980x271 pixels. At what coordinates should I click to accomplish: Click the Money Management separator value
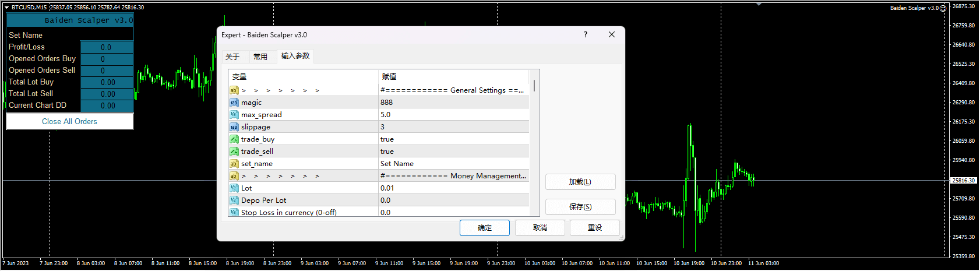454,176
